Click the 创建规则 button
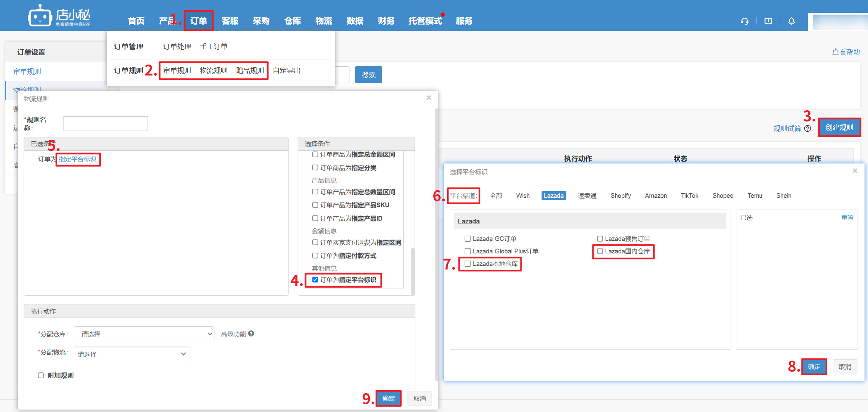 [x=839, y=127]
